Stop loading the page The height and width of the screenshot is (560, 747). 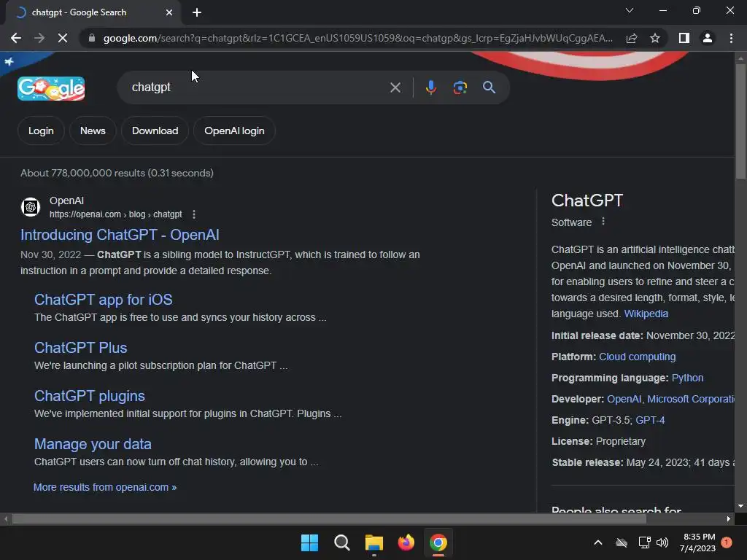pos(63,38)
